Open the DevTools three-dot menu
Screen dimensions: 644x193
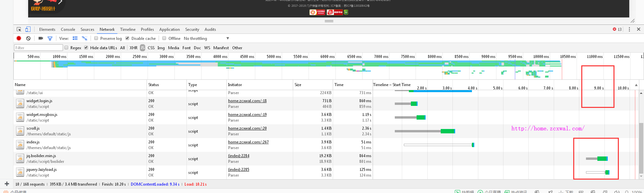pos(629,29)
